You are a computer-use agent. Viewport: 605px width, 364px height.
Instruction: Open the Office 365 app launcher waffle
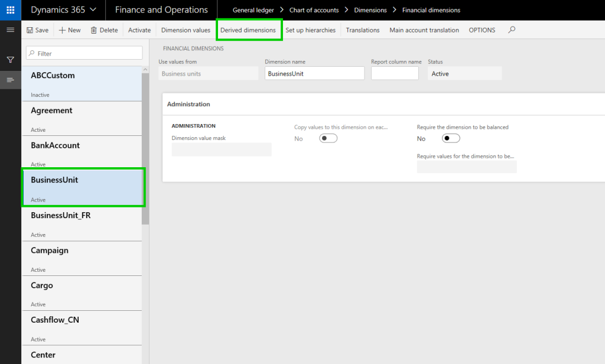[9, 9]
